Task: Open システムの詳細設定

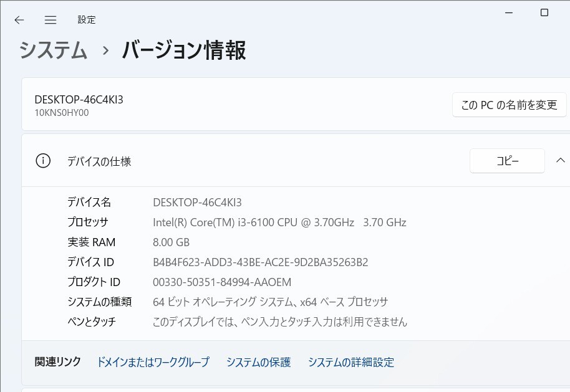Action: pyautogui.click(x=350, y=362)
